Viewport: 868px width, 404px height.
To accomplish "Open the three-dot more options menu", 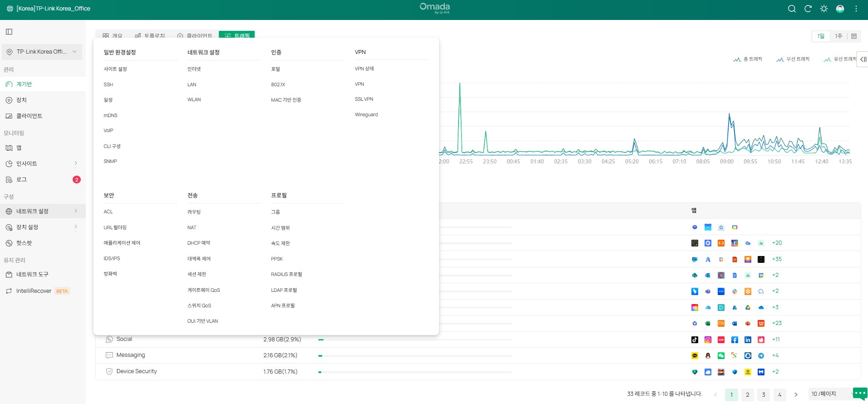I will pyautogui.click(x=856, y=9).
